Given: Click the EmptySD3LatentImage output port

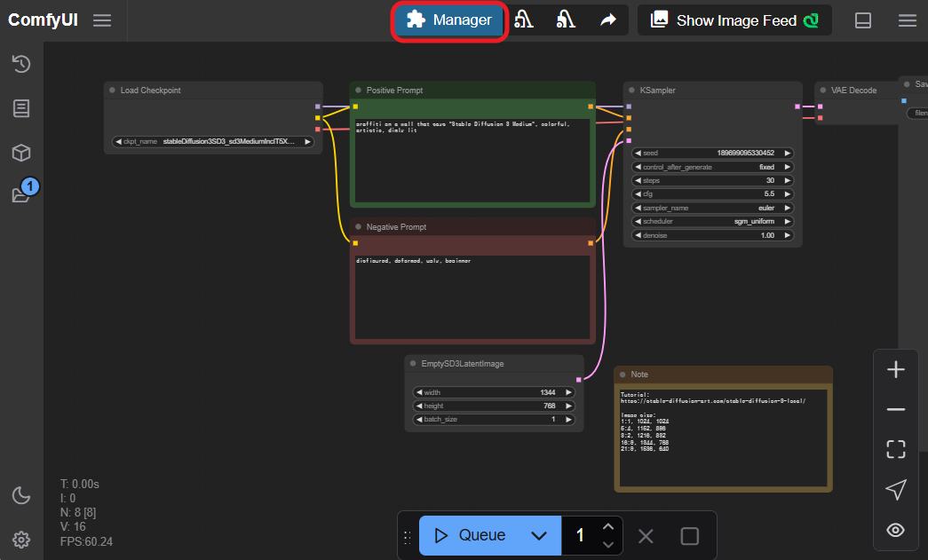Looking at the screenshot, I should tap(578, 380).
